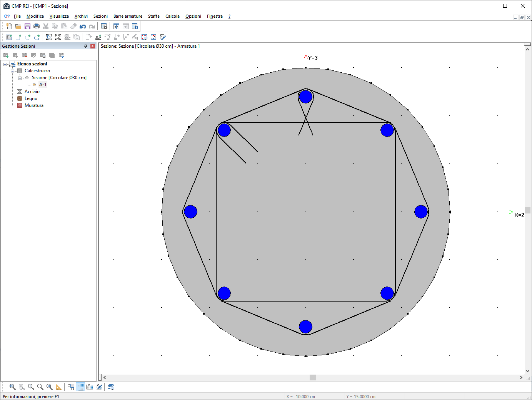Viewport: 532px width, 400px height.
Task: Select A-1 reinforcement tree item
Action: click(43, 85)
